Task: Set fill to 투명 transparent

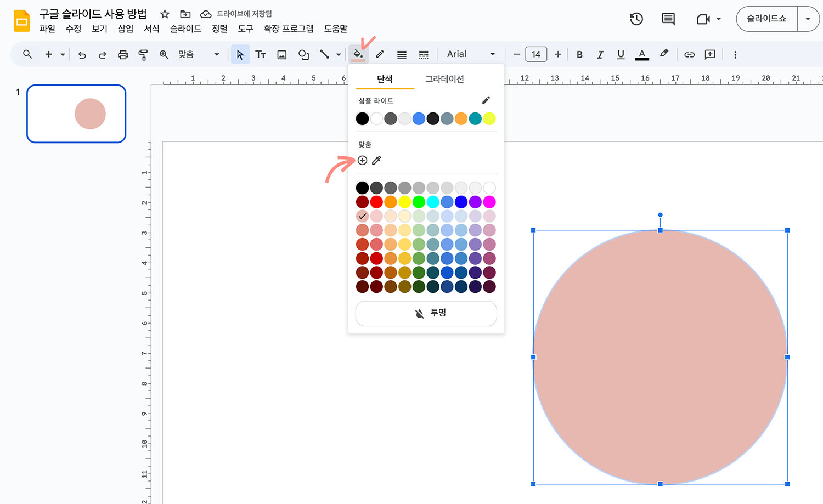Action: [426, 313]
